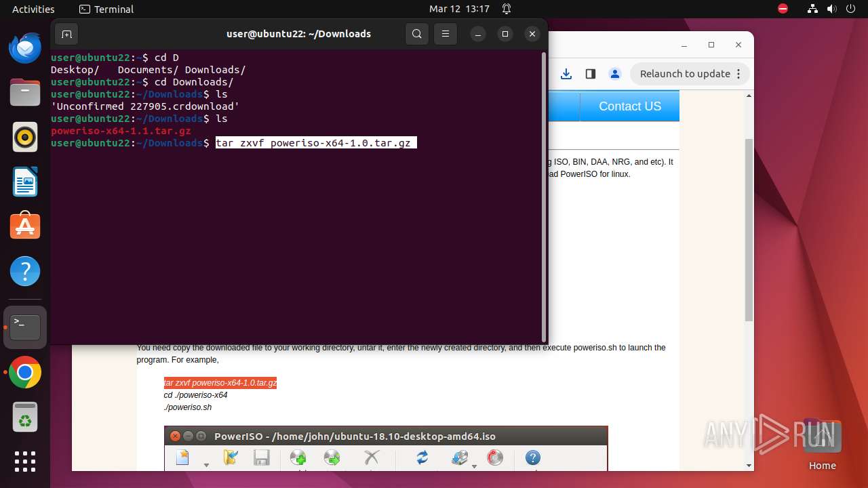Launch Rhythmbox music player from dock
This screenshot has width=868, height=488.
point(25,138)
